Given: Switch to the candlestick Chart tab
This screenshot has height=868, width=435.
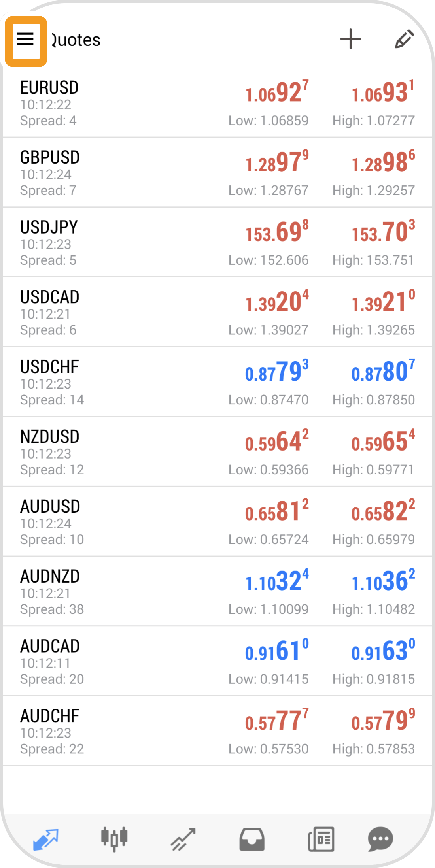Looking at the screenshot, I should (x=114, y=839).
